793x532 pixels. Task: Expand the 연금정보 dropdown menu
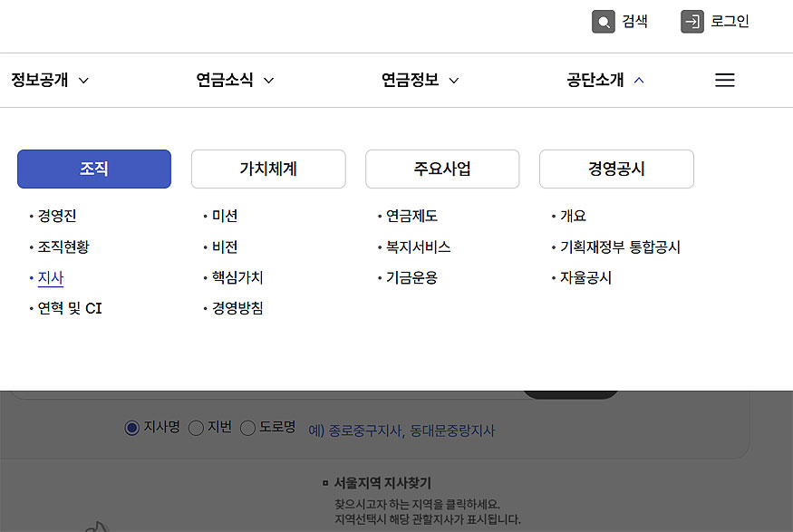click(x=420, y=80)
